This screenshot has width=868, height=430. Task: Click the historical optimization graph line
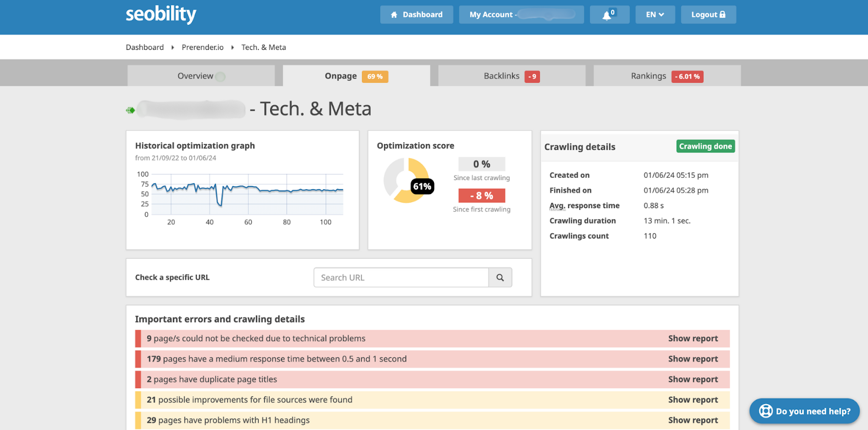point(247,190)
